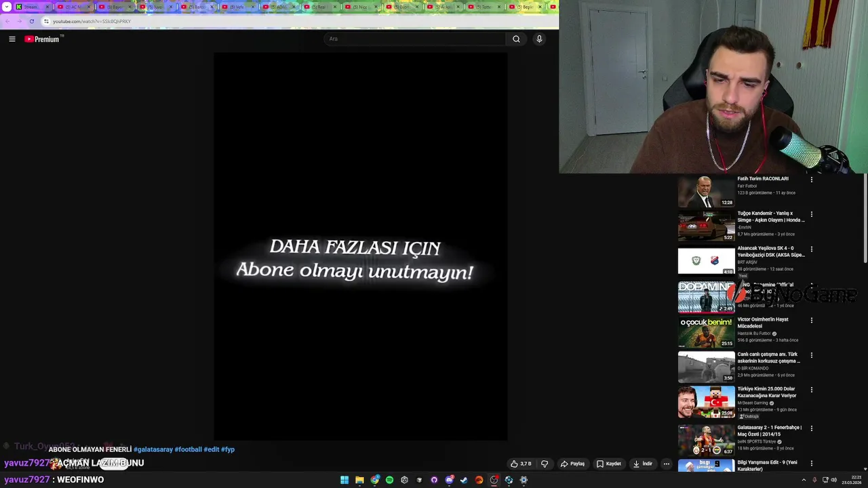The height and width of the screenshot is (488, 868).
Task: Visit beIN SPORTS Türkiye channel link
Action: click(757, 441)
